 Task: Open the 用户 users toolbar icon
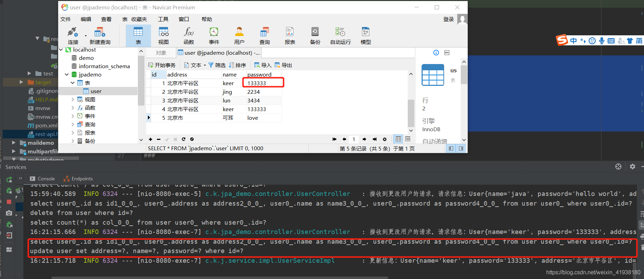click(x=239, y=36)
